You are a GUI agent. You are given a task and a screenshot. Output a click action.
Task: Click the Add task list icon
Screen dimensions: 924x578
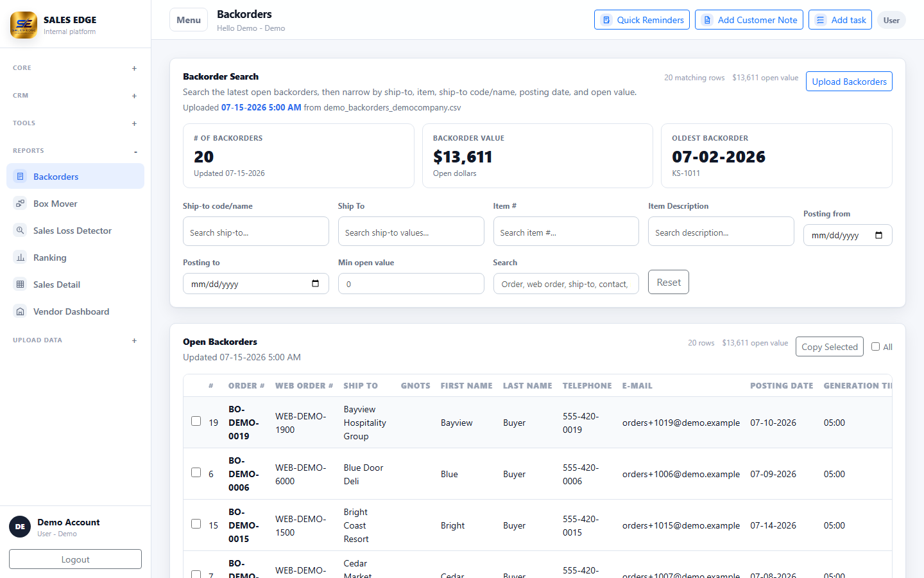[821, 20]
